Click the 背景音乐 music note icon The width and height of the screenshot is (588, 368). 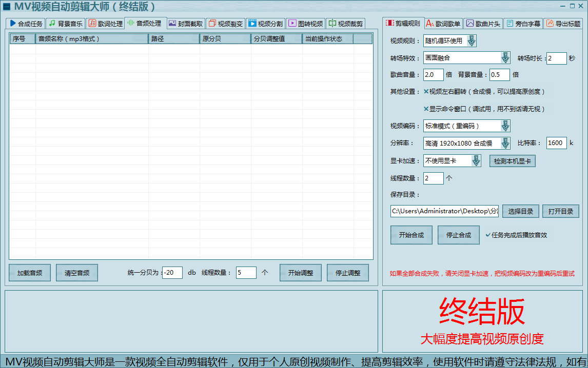pyautogui.click(x=52, y=23)
